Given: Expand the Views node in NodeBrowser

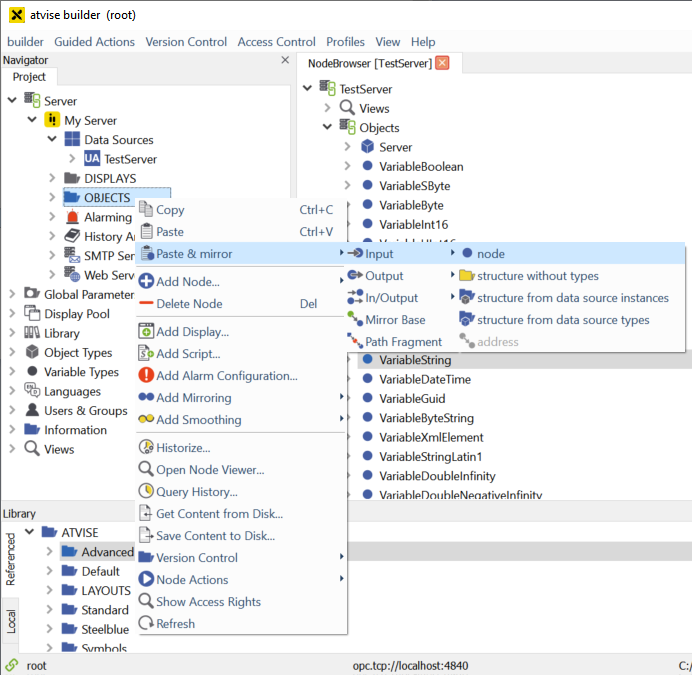Looking at the screenshot, I should (x=327, y=108).
